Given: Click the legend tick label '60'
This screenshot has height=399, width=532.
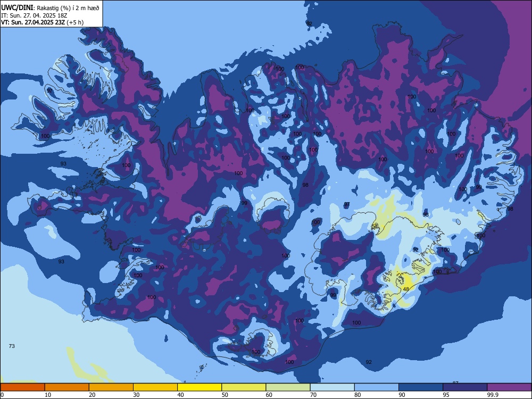Looking at the screenshot, I should tap(269, 395).
